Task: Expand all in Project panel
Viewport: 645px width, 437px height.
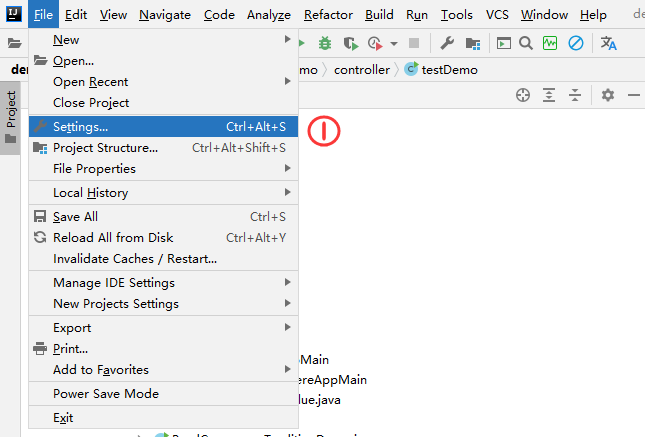Action: point(549,95)
